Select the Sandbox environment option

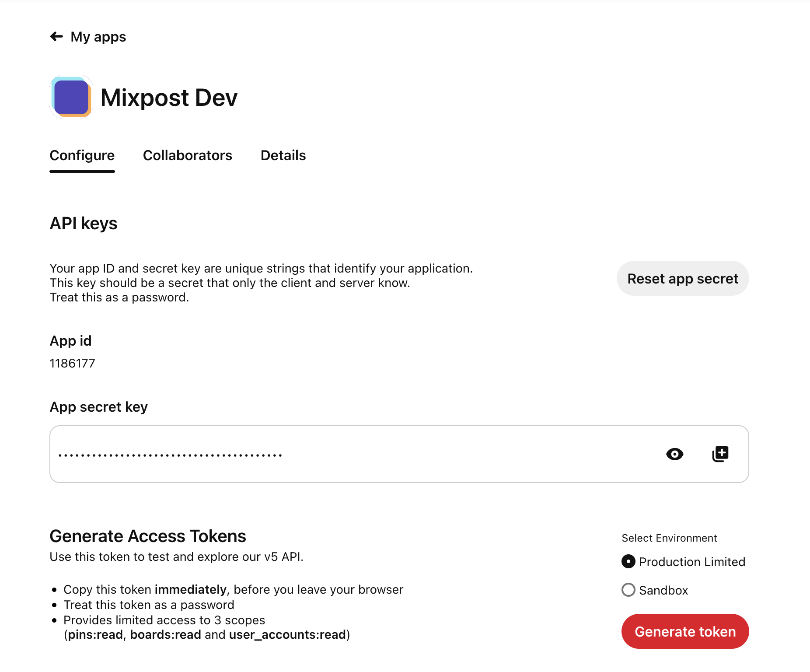click(x=628, y=590)
